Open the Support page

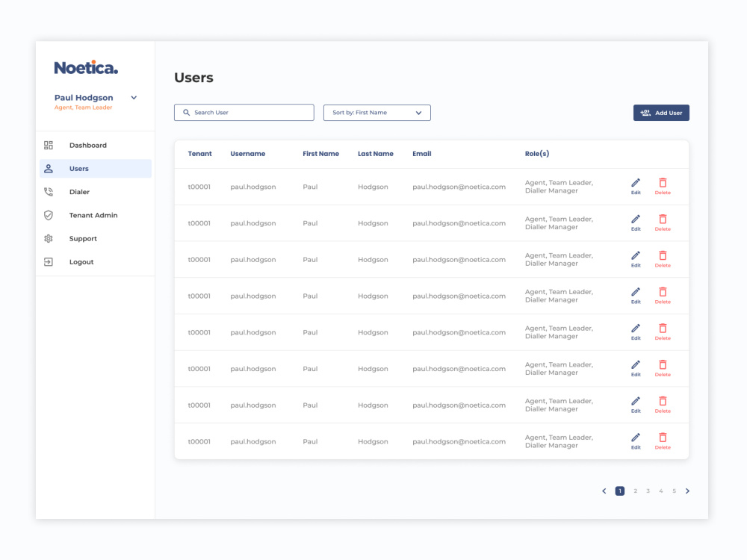[x=96, y=239]
